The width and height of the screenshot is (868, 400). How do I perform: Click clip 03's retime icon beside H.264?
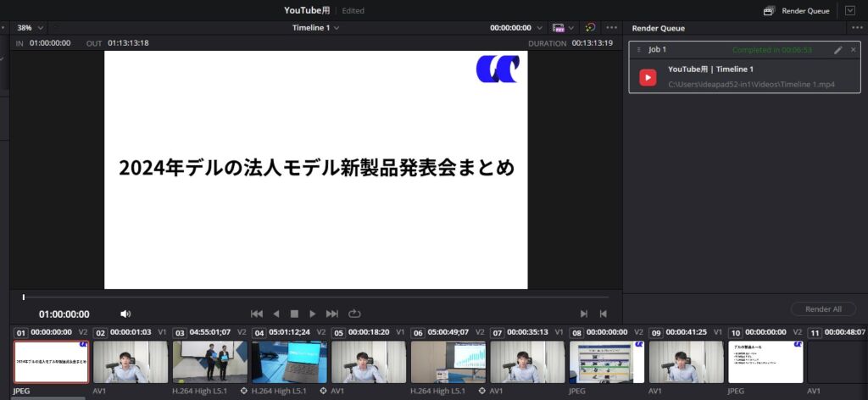pos(243,391)
